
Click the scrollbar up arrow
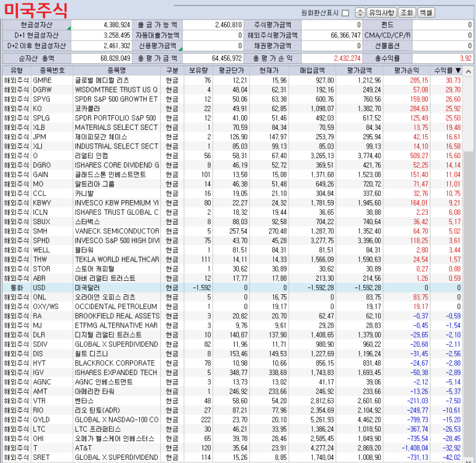468,71
